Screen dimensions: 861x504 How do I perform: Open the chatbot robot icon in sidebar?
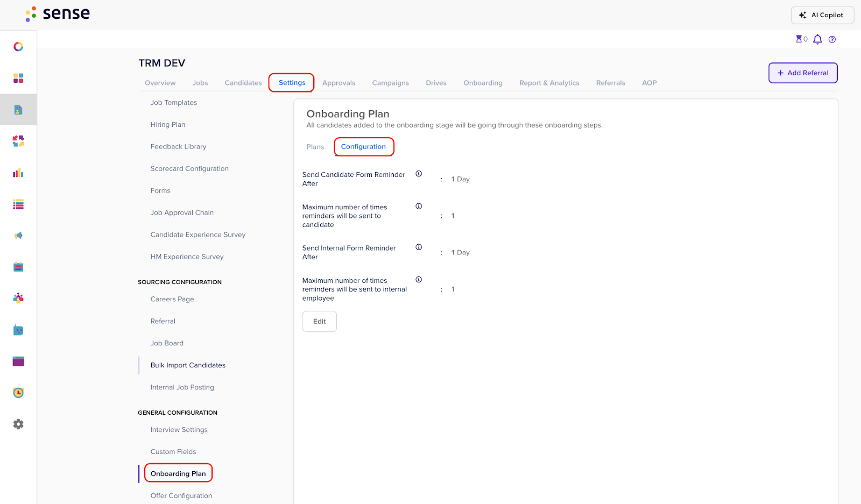pyautogui.click(x=18, y=330)
